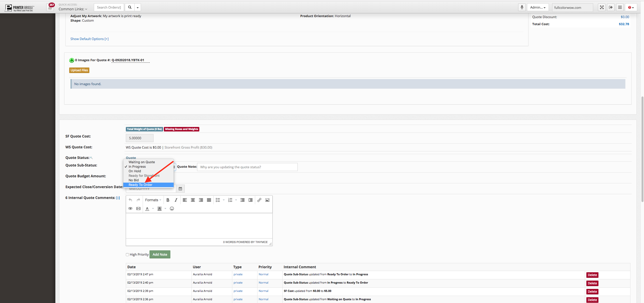Click Show Default Options link
Viewport: 644px width, 303px height.
[89, 39]
